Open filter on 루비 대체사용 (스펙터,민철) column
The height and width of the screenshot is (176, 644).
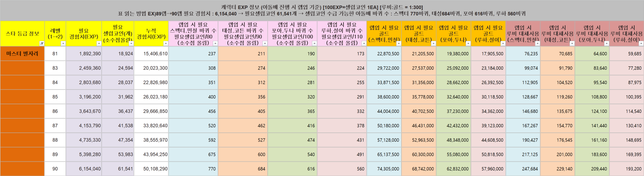pos(537,44)
